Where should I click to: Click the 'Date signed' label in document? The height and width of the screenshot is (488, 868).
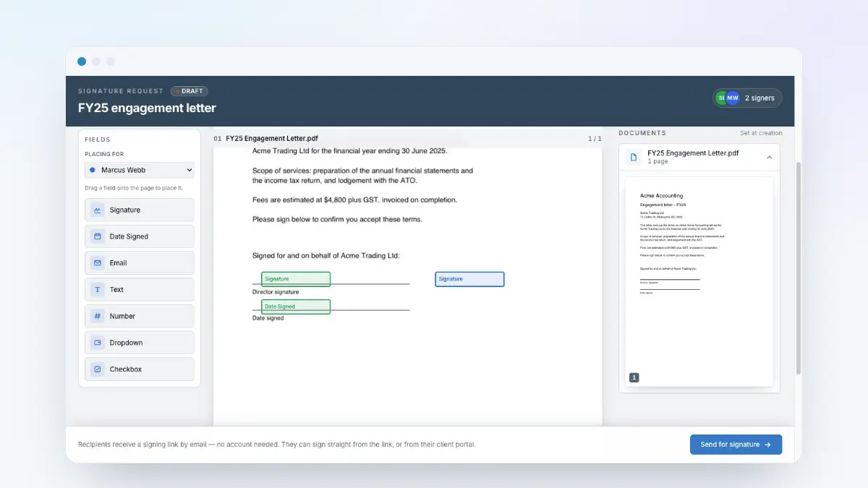(268, 318)
